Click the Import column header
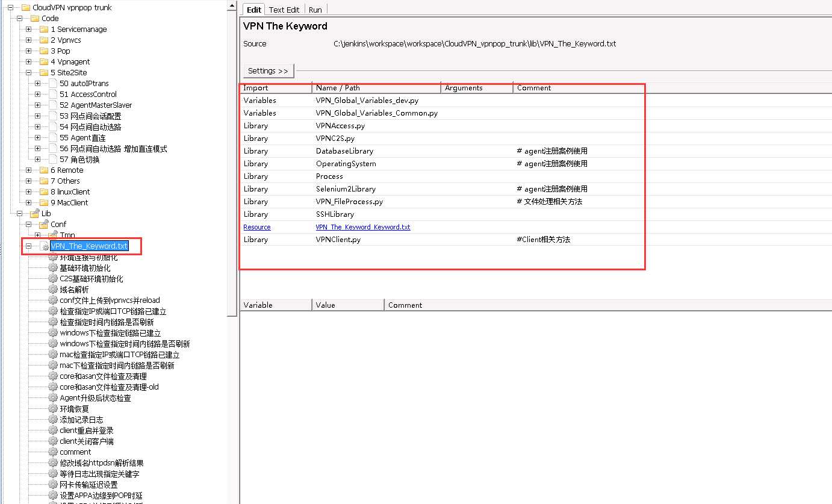Screen dimensions: 832x504 pos(276,88)
